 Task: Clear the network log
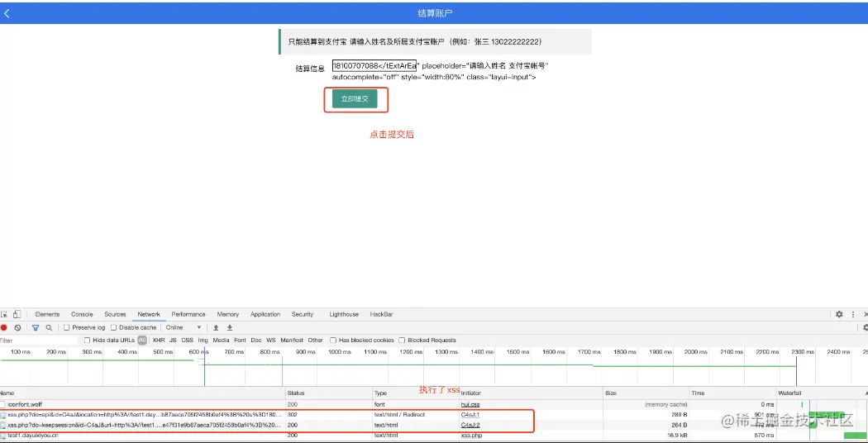coord(17,327)
